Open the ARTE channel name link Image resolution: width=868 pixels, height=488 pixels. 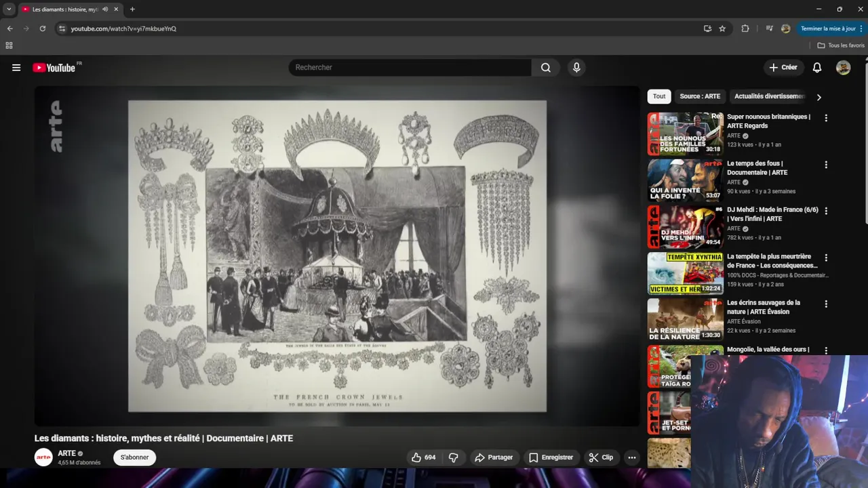66,453
